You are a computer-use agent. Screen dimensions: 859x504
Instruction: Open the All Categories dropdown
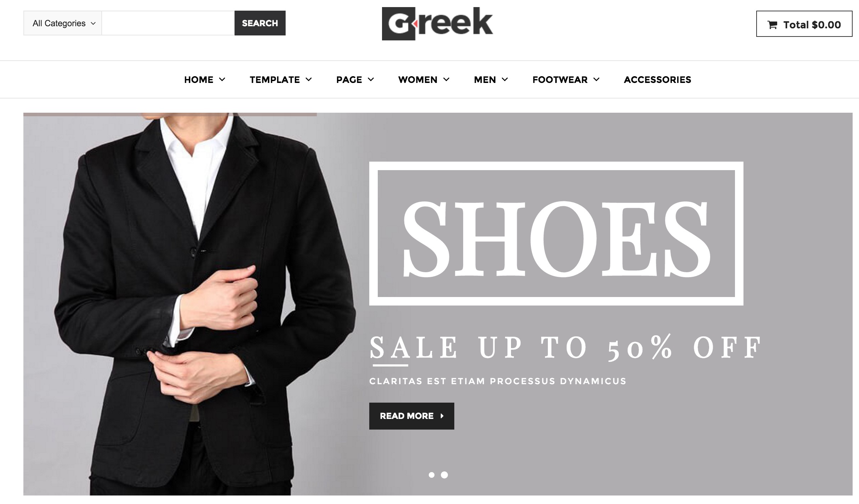tap(63, 23)
